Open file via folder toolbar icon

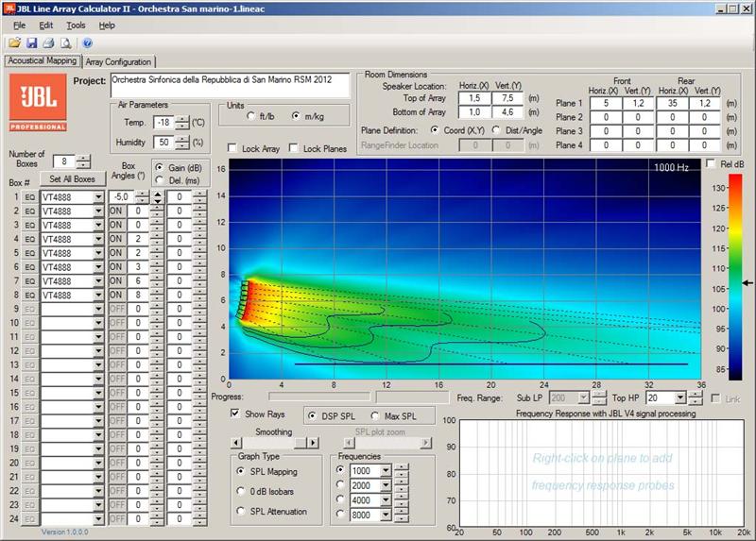pos(14,42)
